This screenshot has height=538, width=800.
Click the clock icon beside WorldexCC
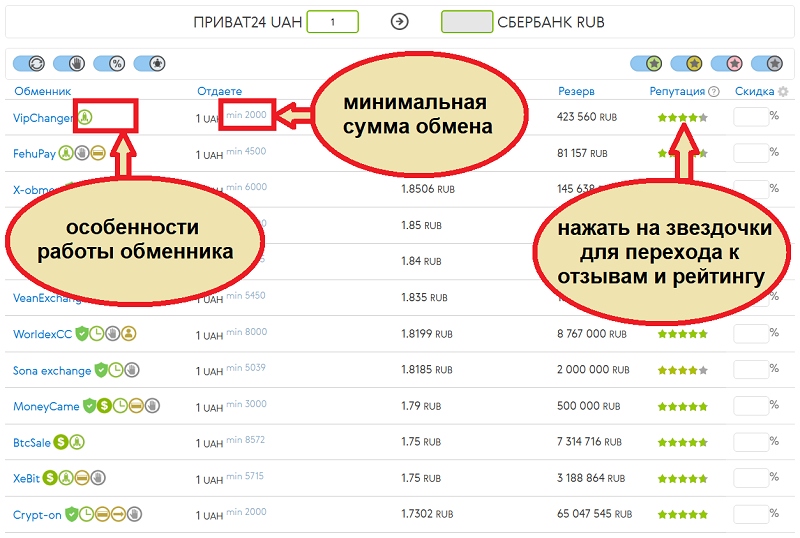tap(97, 334)
